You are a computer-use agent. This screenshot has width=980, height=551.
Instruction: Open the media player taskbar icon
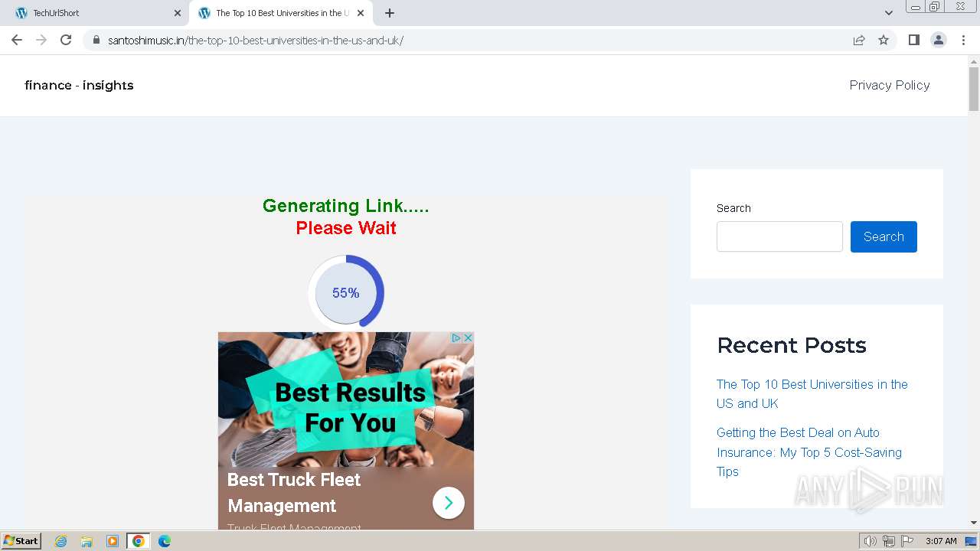tap(113, 541)
